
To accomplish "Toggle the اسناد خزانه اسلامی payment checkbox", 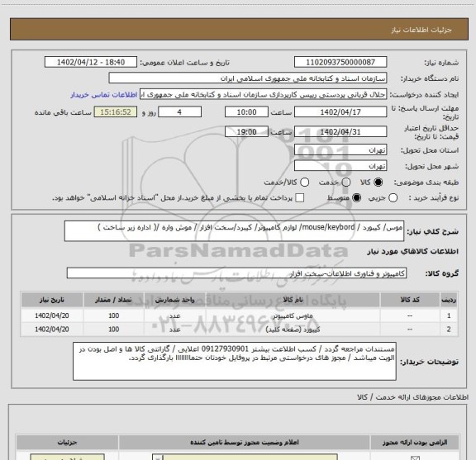I will pyautogui.click(x=300, y=198).
